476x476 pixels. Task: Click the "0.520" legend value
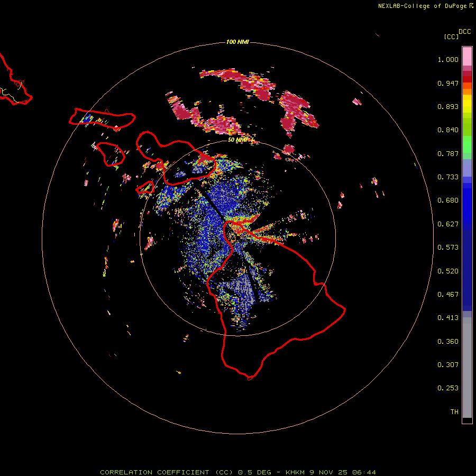(448, 271)
